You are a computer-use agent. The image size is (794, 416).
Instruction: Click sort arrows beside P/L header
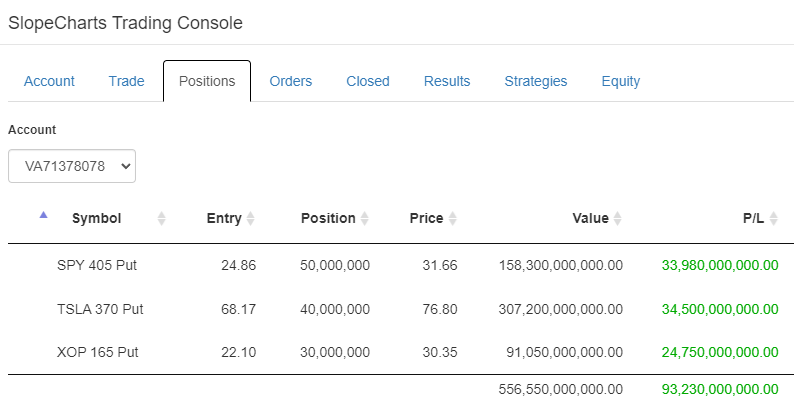click(774, 218)
